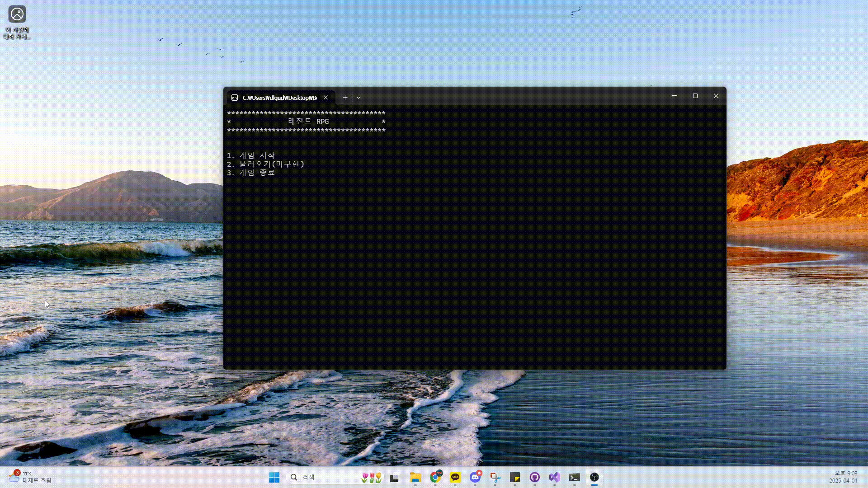The height and width of the screenshot is (488, 868).
Task: Add a new terminal tab with plus button
Action: pyautogui.click(x=345, y=98)
